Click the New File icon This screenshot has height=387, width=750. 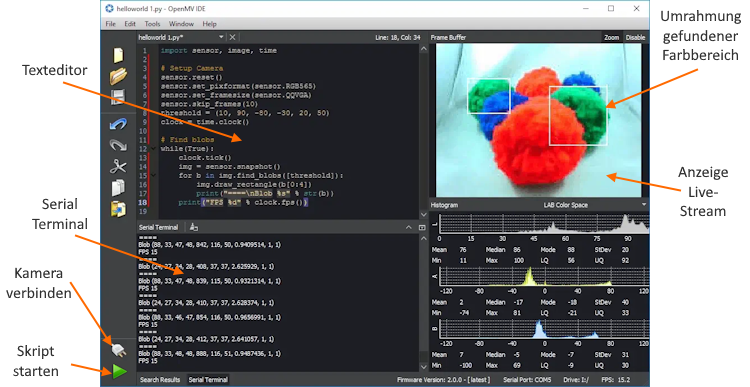118,55
